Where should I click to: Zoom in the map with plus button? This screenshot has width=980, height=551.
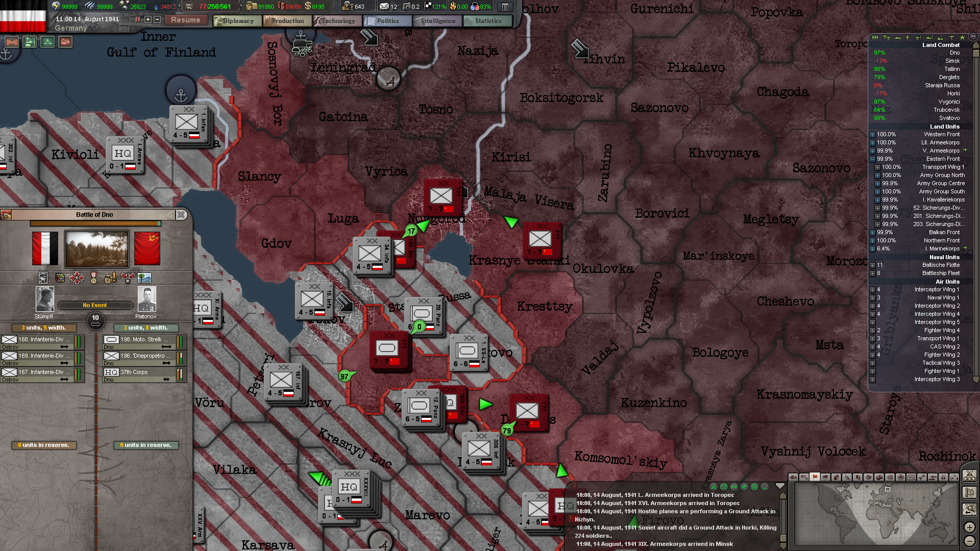(x=969, y=527)
